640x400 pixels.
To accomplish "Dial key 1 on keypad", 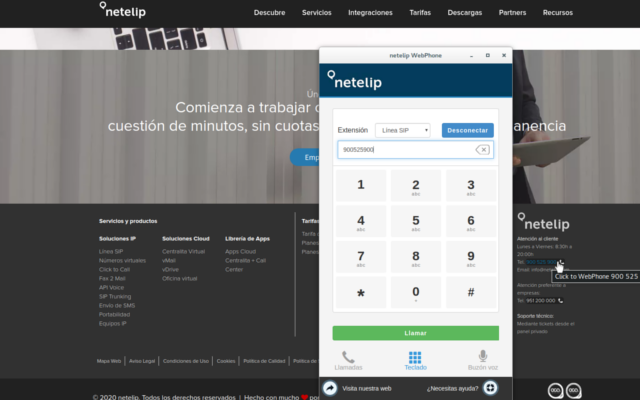I will pyautogui.click(x=361, y=185).
